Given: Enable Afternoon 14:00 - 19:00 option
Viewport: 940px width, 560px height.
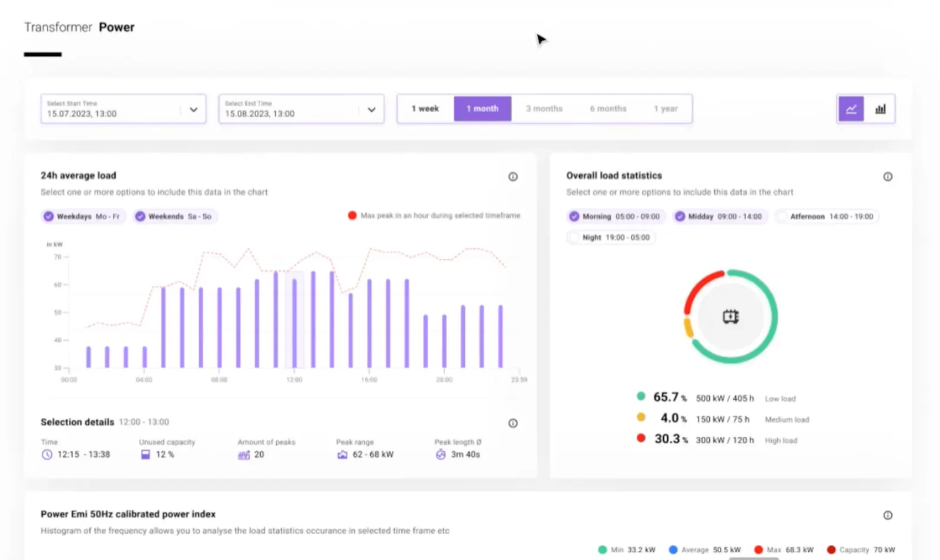Looking at the screenshot, I should (827, 217).
